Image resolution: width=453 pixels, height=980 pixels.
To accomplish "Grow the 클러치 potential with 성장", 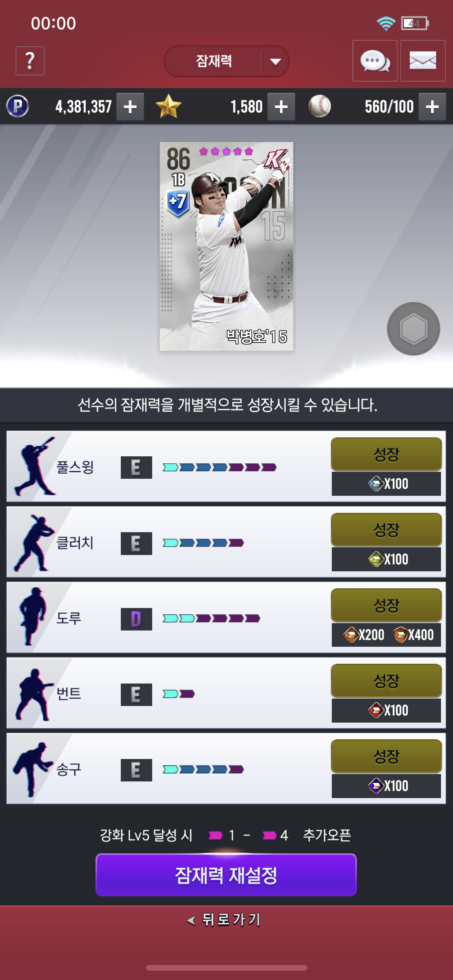I will click(x=386, y=529).
